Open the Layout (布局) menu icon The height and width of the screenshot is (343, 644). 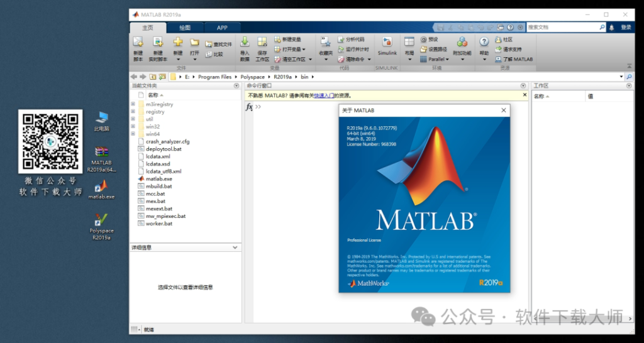pos(409,41)
